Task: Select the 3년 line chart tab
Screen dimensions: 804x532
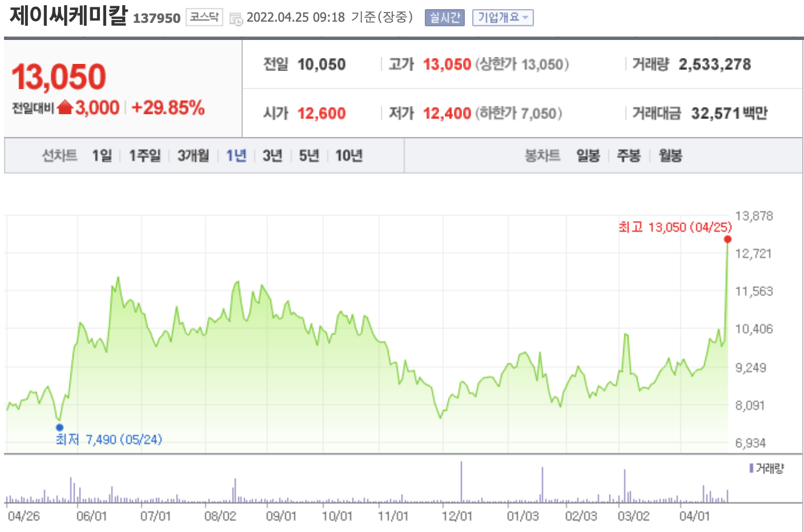Action: (273, 155)
